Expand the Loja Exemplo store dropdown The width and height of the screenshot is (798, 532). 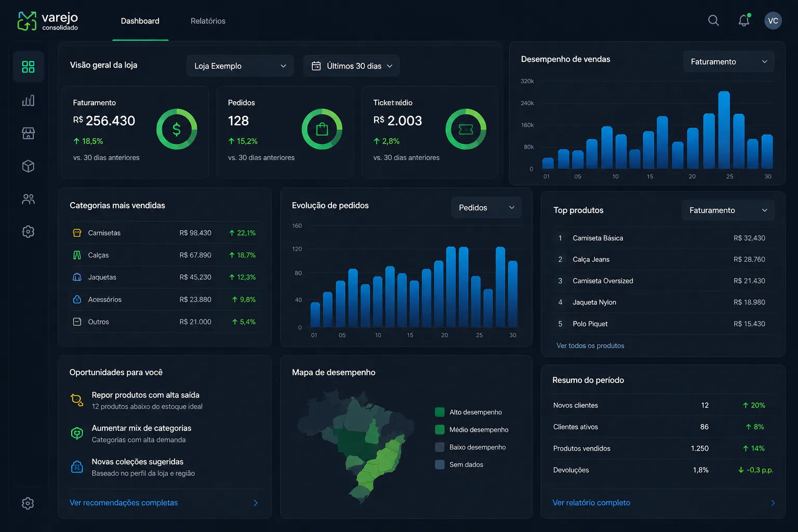coord(240,66)
